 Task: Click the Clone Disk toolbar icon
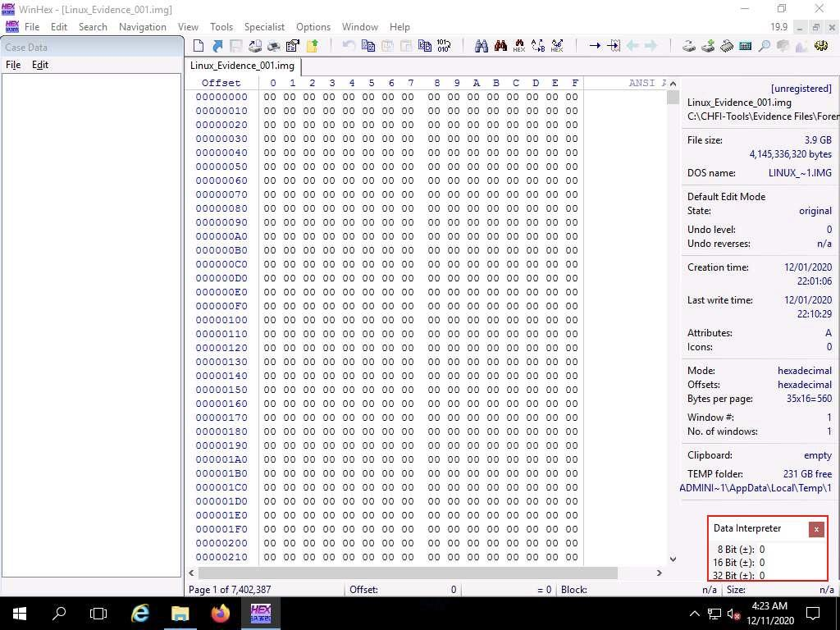coord(708,46)
